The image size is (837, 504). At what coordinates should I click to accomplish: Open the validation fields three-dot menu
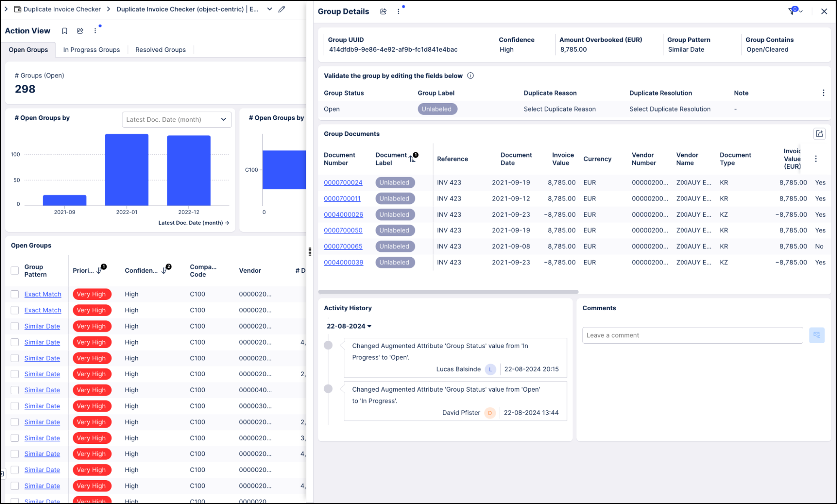pyautogui.click(x=824, y=93)
